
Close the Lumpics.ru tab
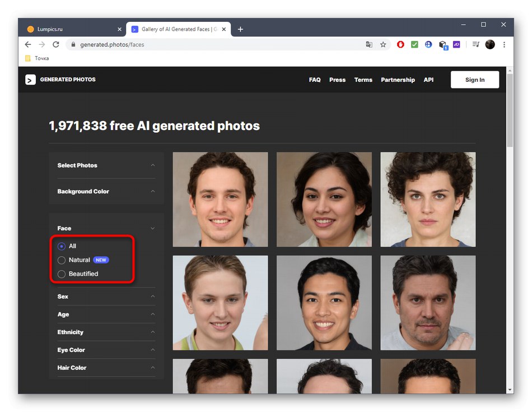[x=119, y=29]
